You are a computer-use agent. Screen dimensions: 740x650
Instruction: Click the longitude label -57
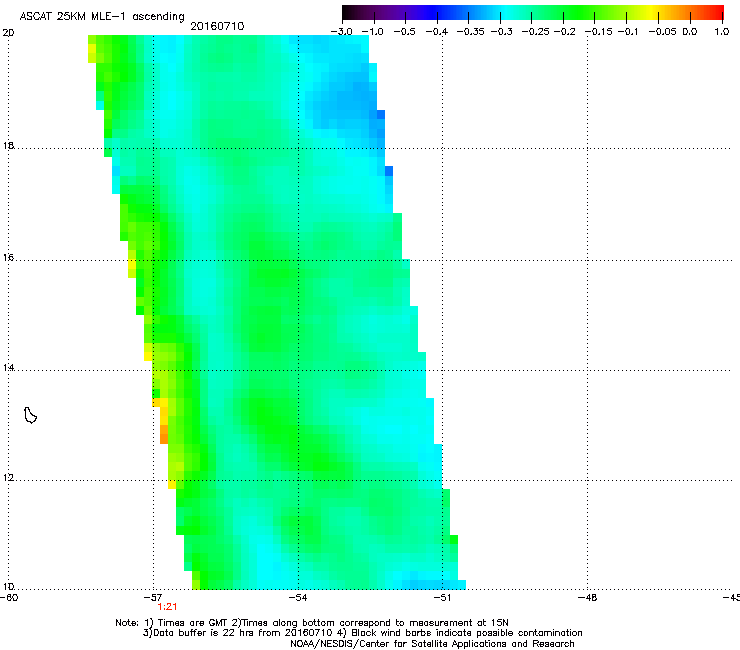[x=153, y=598]
